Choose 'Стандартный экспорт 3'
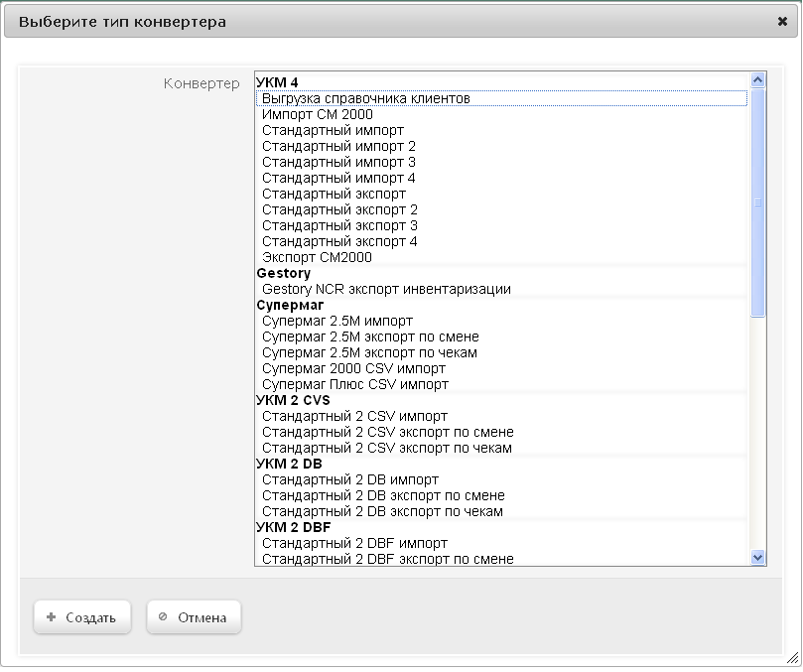 pos(501,225)
